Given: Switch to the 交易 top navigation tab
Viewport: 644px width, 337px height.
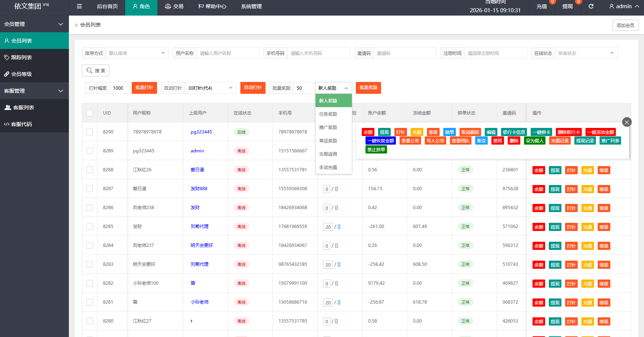Looking at the screenshot, I should (x=174, y=6).
